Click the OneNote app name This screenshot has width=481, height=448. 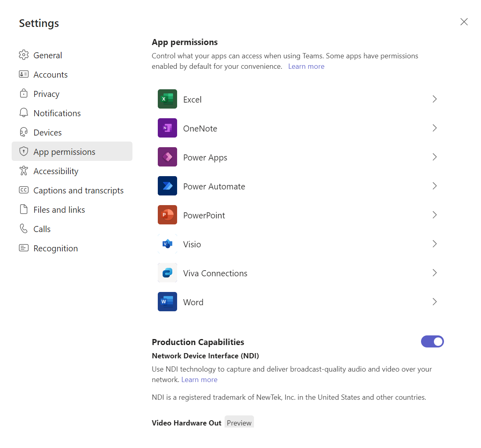click(x=200, y=128)
